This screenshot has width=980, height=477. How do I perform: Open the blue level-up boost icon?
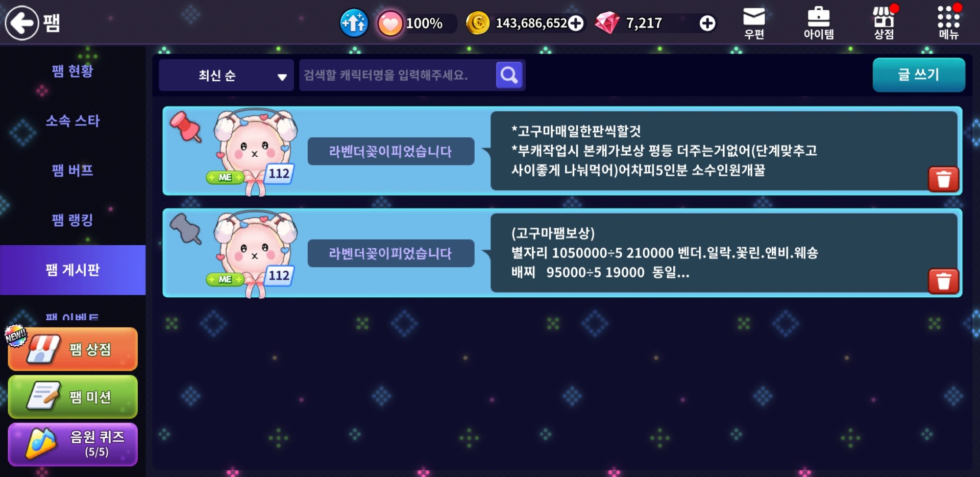354,23
